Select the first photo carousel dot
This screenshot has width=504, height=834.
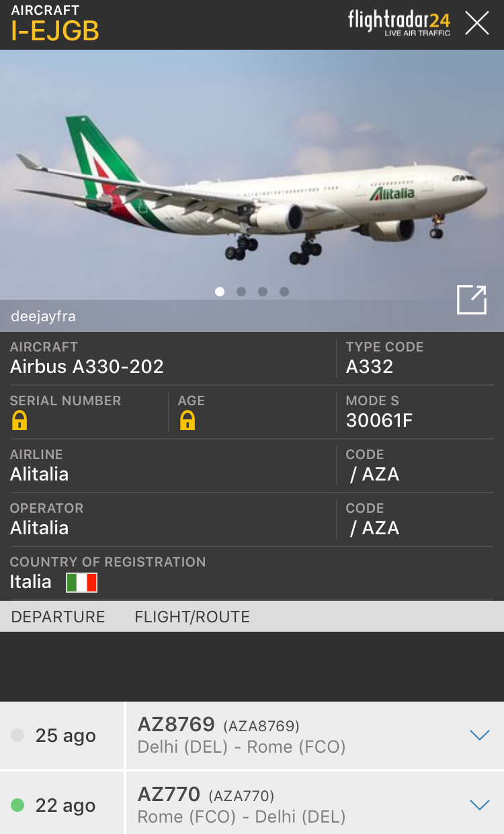pyautogui.click(x=220, y=292)
